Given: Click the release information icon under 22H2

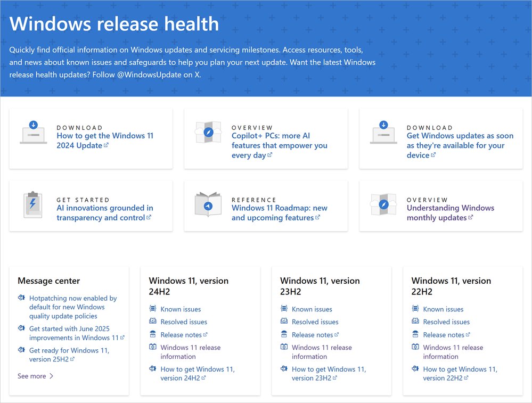Looking at the screenshot, I should coord(415,347).
